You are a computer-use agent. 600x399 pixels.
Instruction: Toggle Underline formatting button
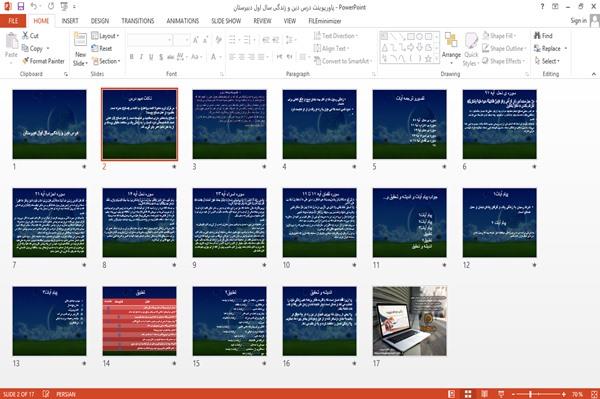(x=151, y=57)
